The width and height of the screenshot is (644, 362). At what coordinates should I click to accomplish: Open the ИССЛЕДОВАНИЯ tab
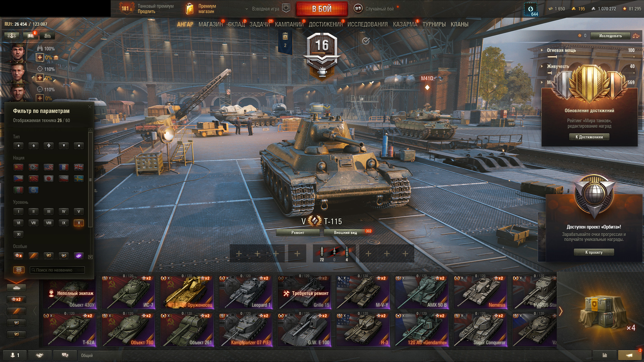(367, 24)
